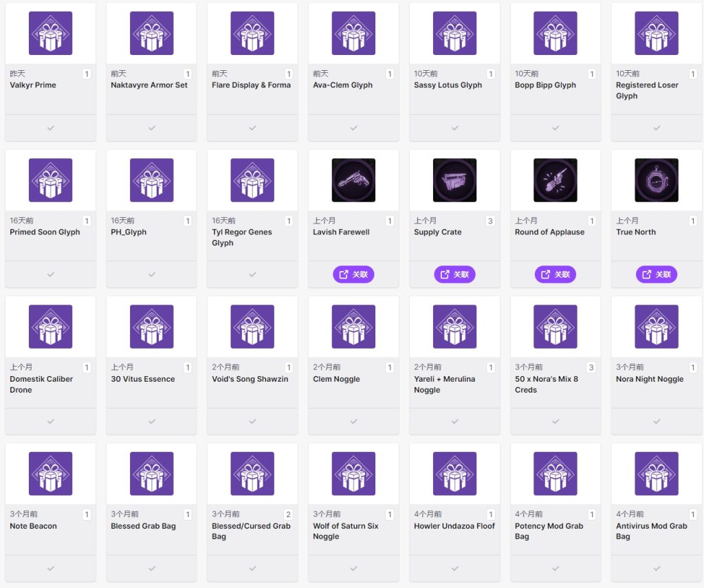The height and width of the screenshot is (588, 704).
Task: Click the Ava-Clem Glyph gift icon
Action: point(353,33)
